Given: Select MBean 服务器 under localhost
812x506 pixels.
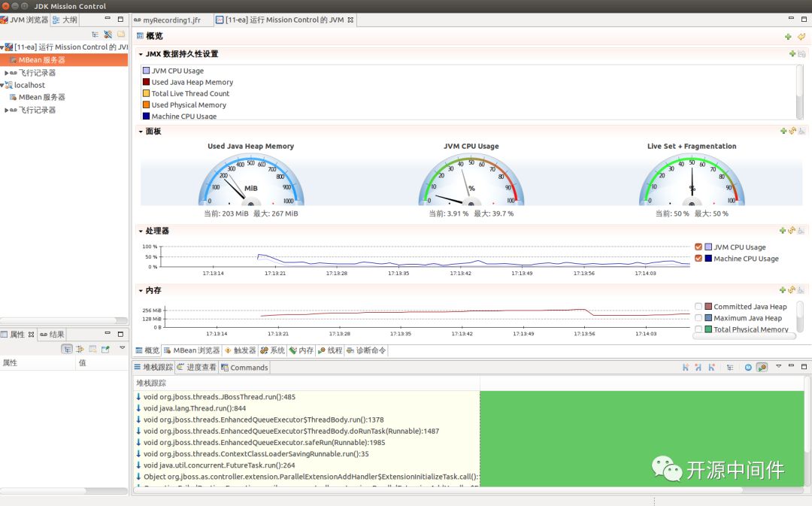Looking at the screenshot, I should tap(38, 98).
